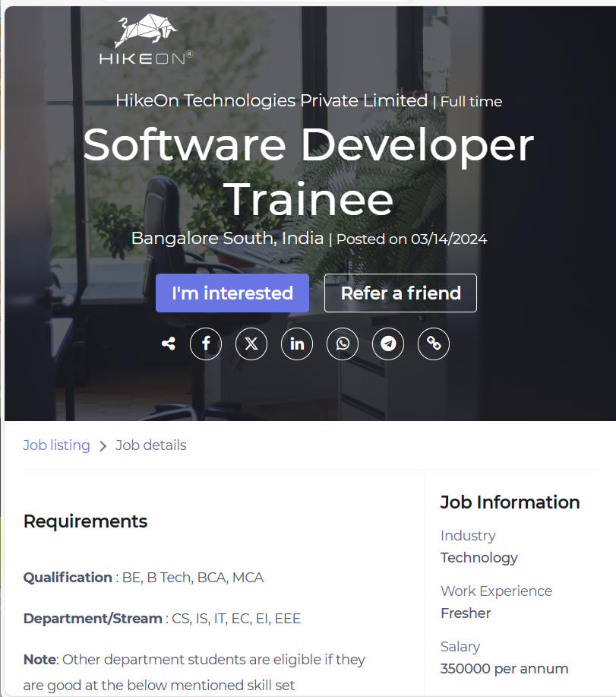Share job on X (Twitter)
This screenshot has height=697, width=616.
click(x=251, y=344)
